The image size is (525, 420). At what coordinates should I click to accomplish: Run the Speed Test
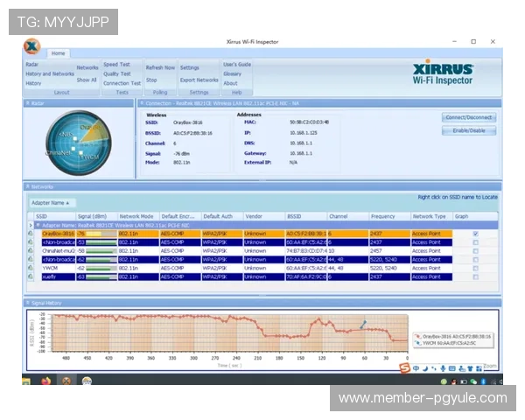pos(116,64)
